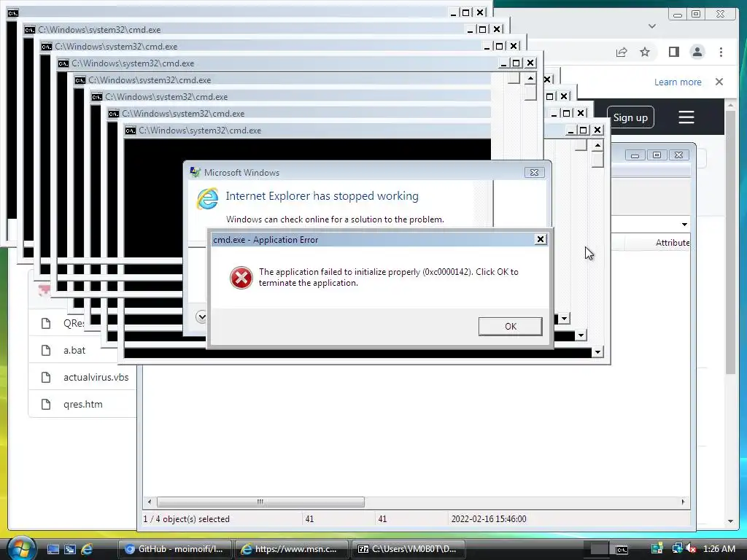Open the GitHub hamburger menu
The height and width of the screenshot is (560, 747).
(x=686, y=117)
